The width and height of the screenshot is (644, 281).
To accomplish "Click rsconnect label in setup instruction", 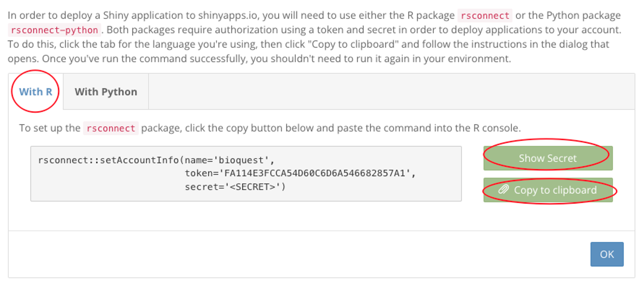I will tap(111, 128).
